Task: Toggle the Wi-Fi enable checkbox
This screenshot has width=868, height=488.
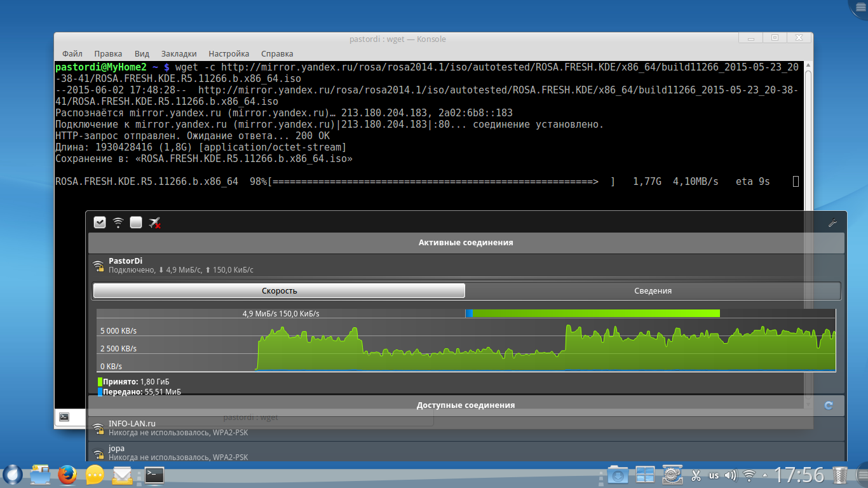Action: (100, 222)
